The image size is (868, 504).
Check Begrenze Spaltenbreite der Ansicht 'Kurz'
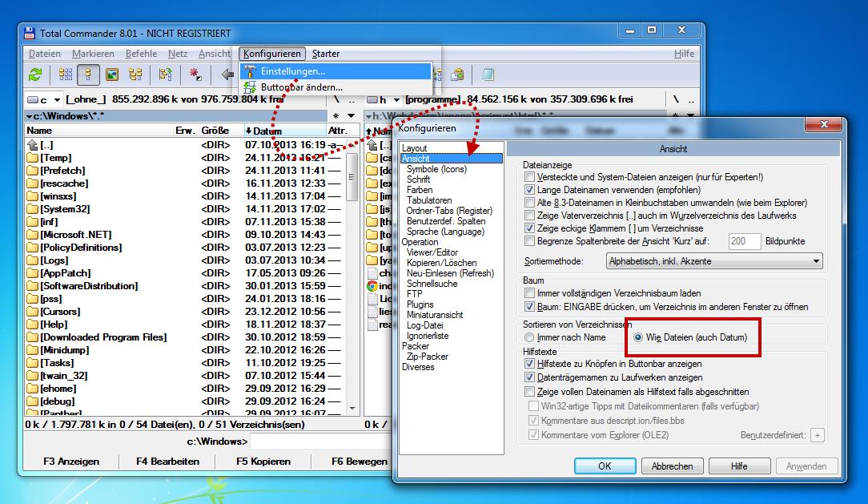click(x=529, y=241)
